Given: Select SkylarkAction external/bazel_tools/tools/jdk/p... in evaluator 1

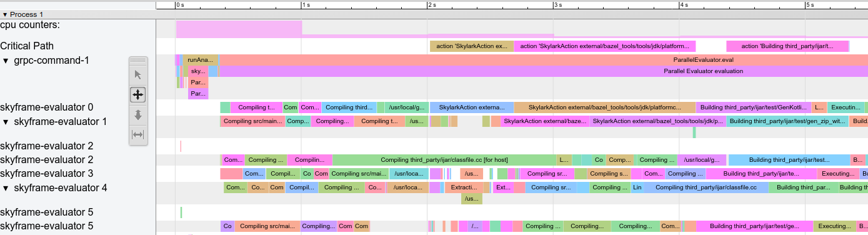Looking at the screenshot, I should pos(657,121).
